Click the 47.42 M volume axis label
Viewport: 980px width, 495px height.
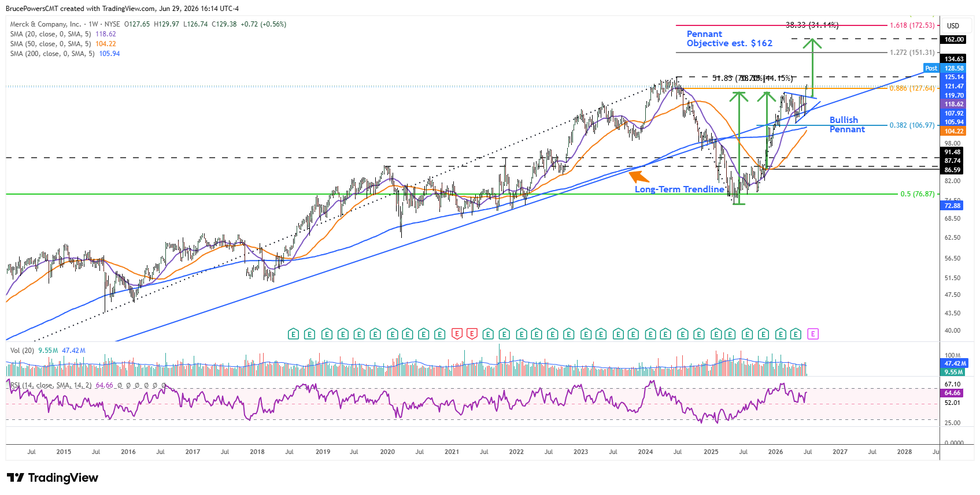pyautogui.click(x=955, y=363)
